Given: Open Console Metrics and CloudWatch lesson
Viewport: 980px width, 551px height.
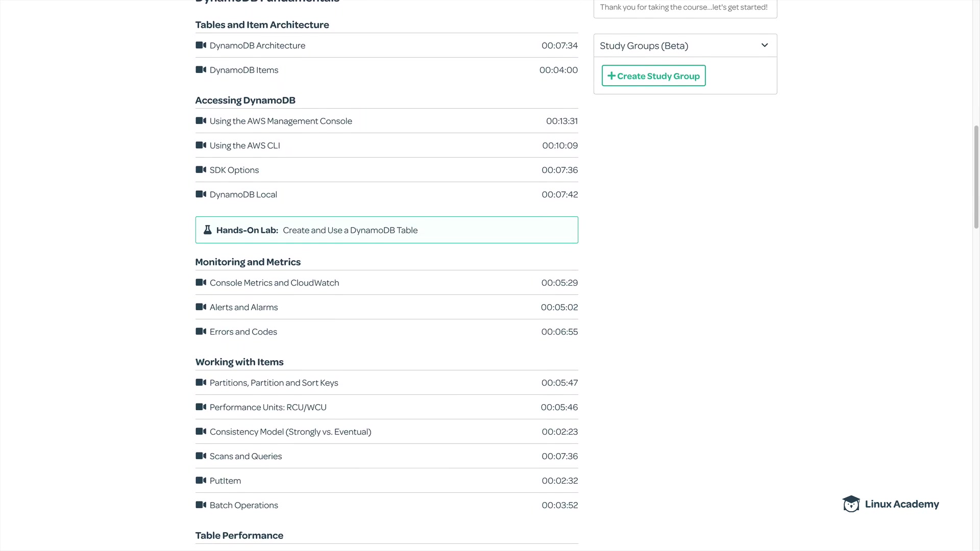Looking at the screenshot, I should click(x=274, y=283).
